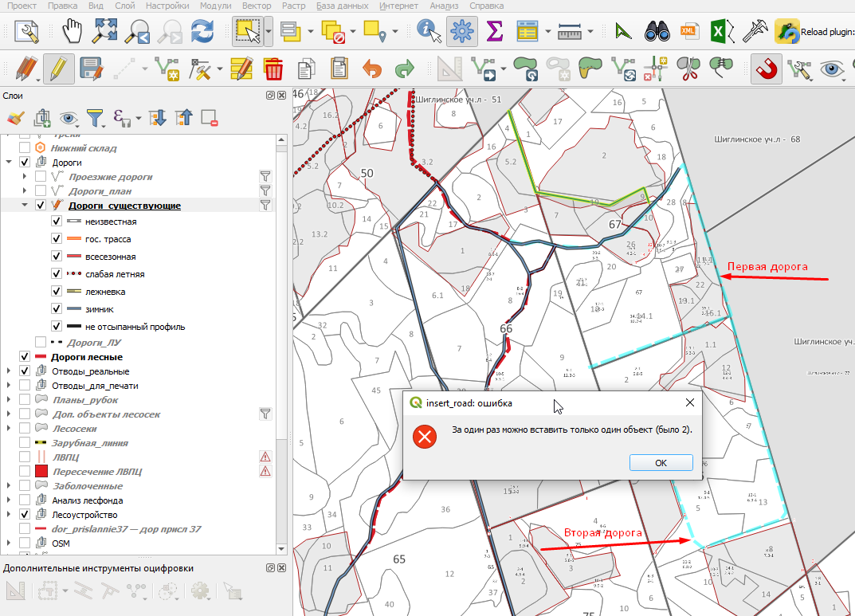
Task: Open the Вектор menu
Action: coord(257,6)
